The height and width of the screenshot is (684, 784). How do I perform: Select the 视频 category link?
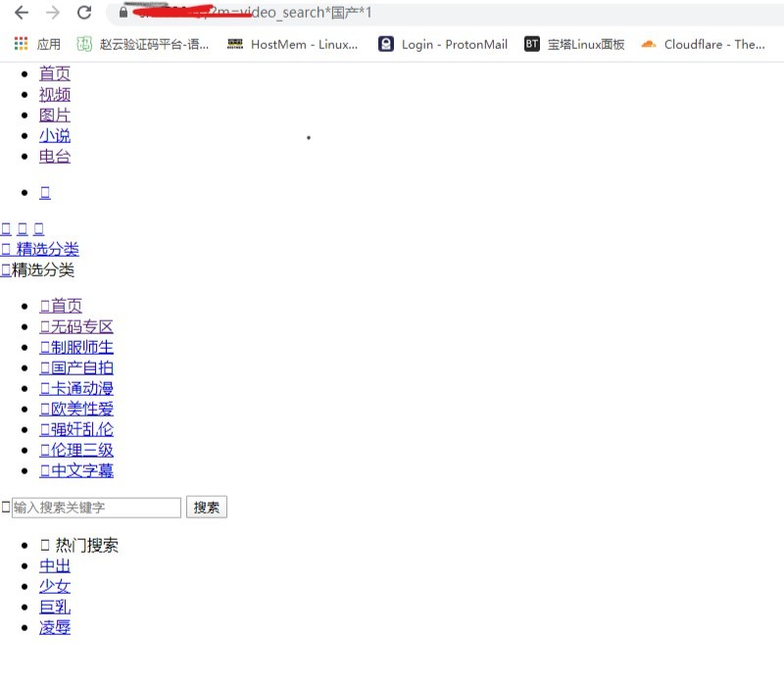point(54,94)
